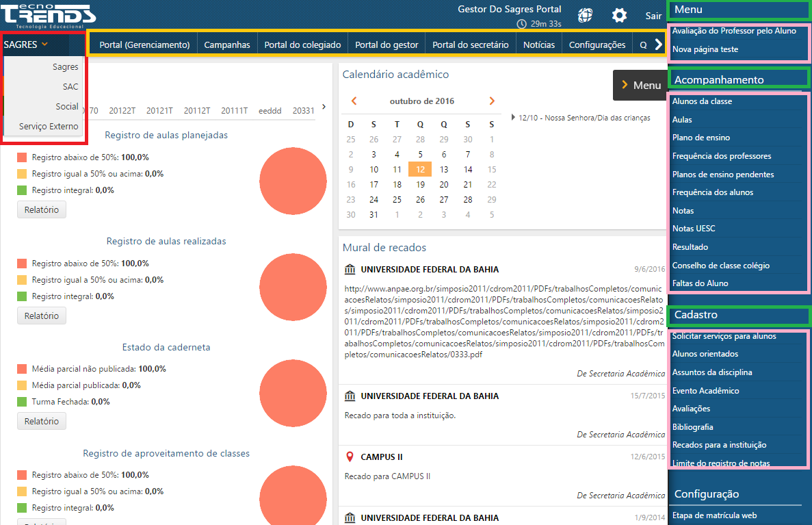Screen dimensions: 812x525
Task: Toggle the dark Menu side panel button
Action: coord(640,86)
